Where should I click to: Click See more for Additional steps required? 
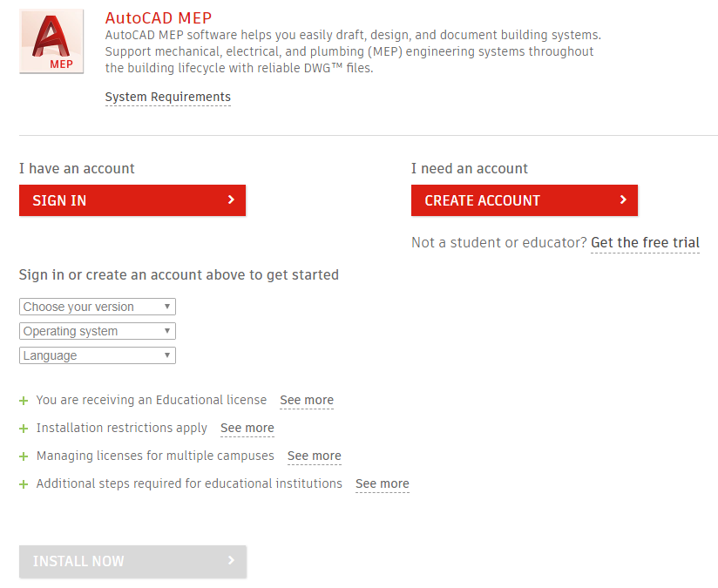(383, 483)
